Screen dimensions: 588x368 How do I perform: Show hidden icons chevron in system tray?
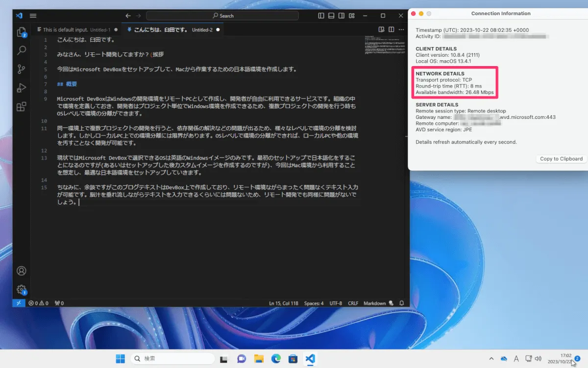pos(491,359)
